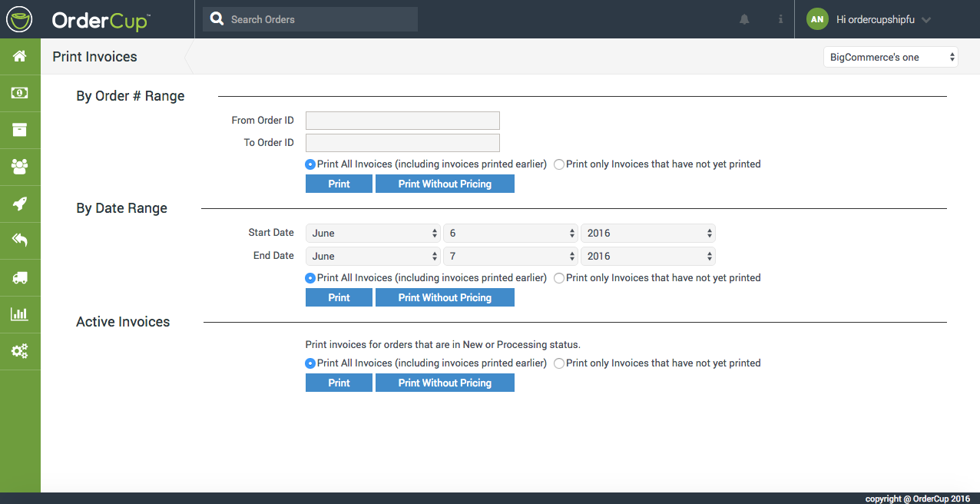Select not-yet-printed option under Date Range
Viewport: 980px width, 504px height.
coord(559,278)
